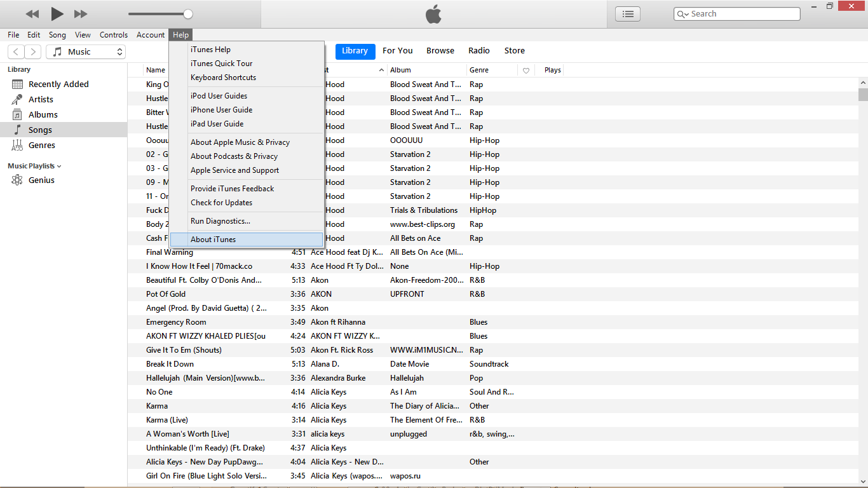Click the Albums icon in sidebar
Viewport: 868px width, 488px height.
click(x=17, y=114)
